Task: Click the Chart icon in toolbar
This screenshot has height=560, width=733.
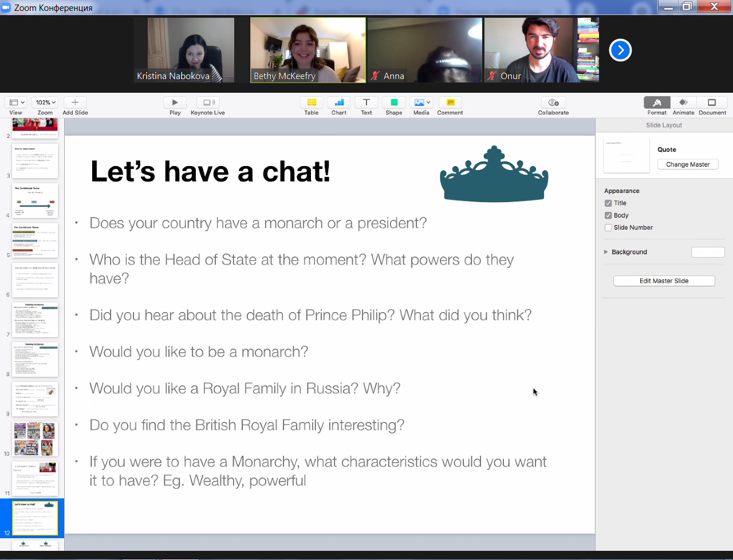Action: coord(339,102)
